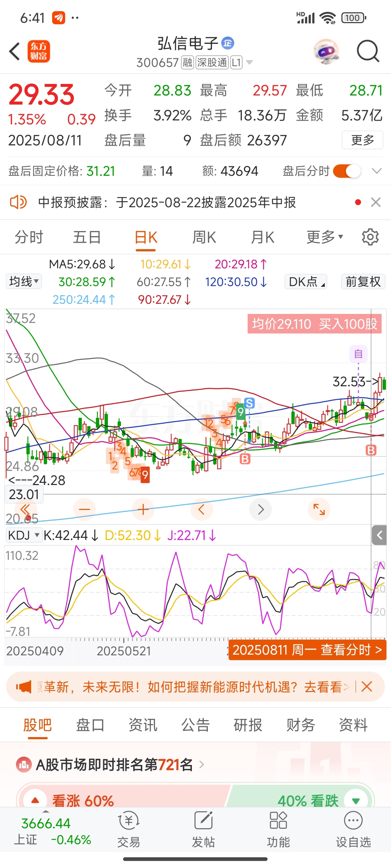Tap the A股 ranking chart icon
This screenshot has width=391, height=868.
(24, 765)
